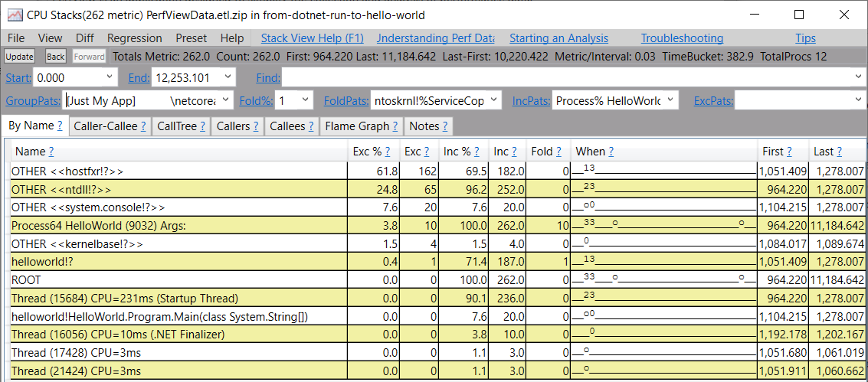Open the Troubleshooting link
This screenshot has width=868, height=382.
[682, 38]
